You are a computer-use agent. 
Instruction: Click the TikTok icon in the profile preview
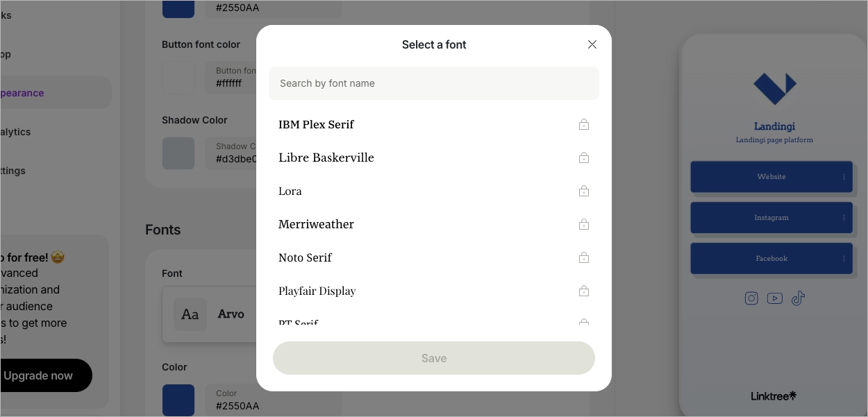click(x=798, y=298)
